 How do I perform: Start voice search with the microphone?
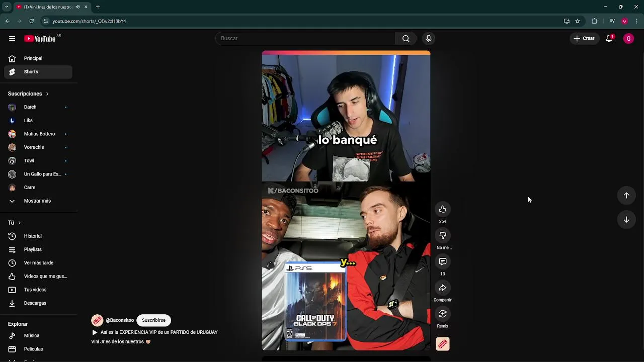coord(429,39)
